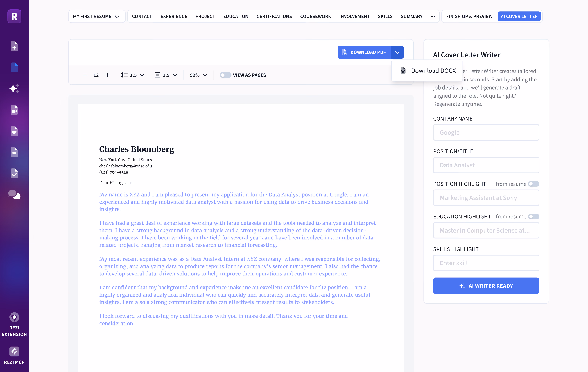Image resolution: width=588 pixels, height=372 pixels.
Task: Click the paragraph starting 'My name is XYZ'
Action: 234,202
